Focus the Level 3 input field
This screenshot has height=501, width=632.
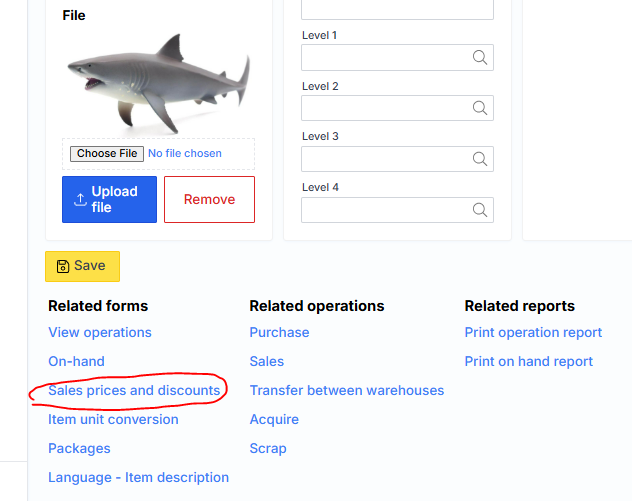click(x=385, y=159)
